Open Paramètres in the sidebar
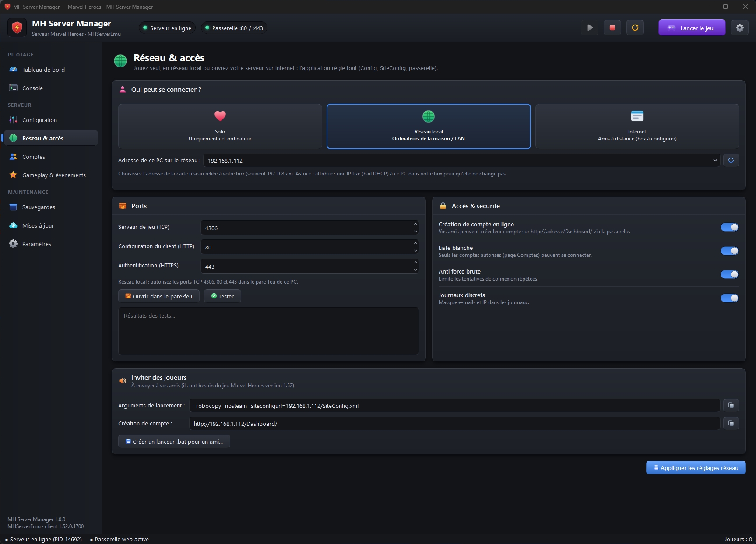756x544 pixels. (x=51, y=244)
